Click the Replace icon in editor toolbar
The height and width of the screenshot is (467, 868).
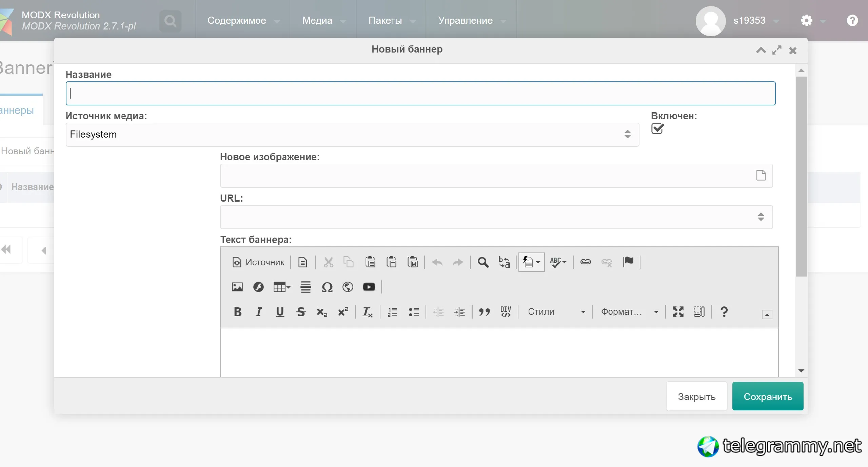[x=504, y=262]
